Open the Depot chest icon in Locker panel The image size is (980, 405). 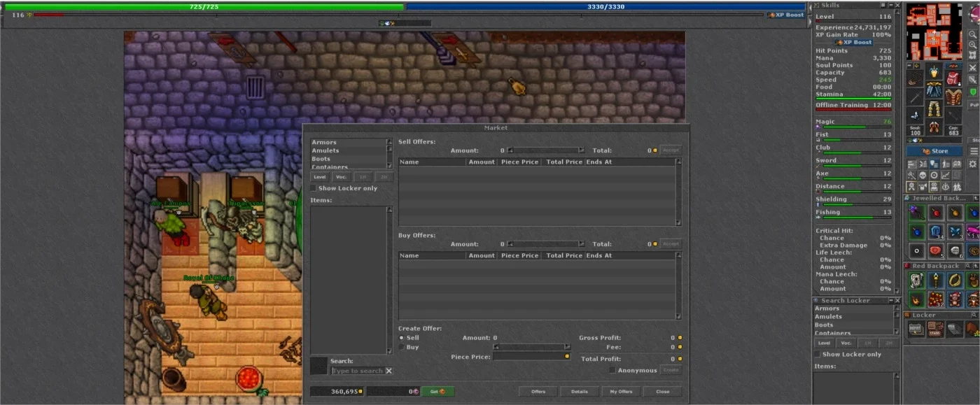tap(916, 329)
